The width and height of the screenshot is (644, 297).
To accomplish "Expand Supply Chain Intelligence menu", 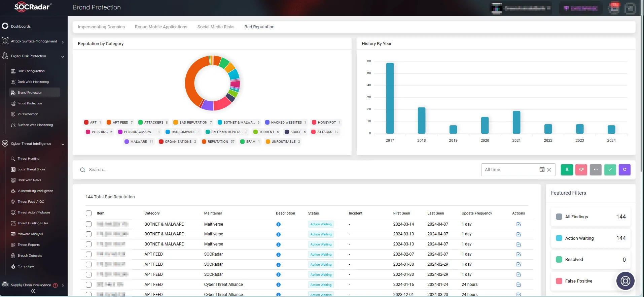I will point(33,285).
